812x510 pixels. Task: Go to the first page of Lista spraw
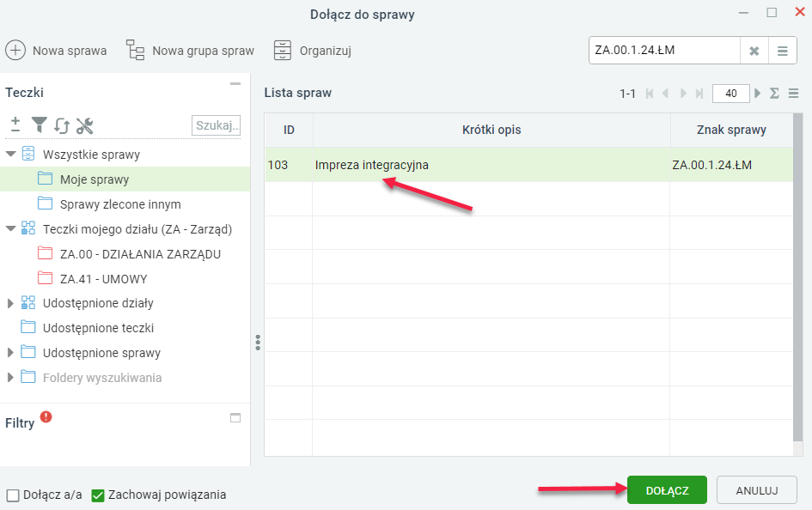[650, 94]
